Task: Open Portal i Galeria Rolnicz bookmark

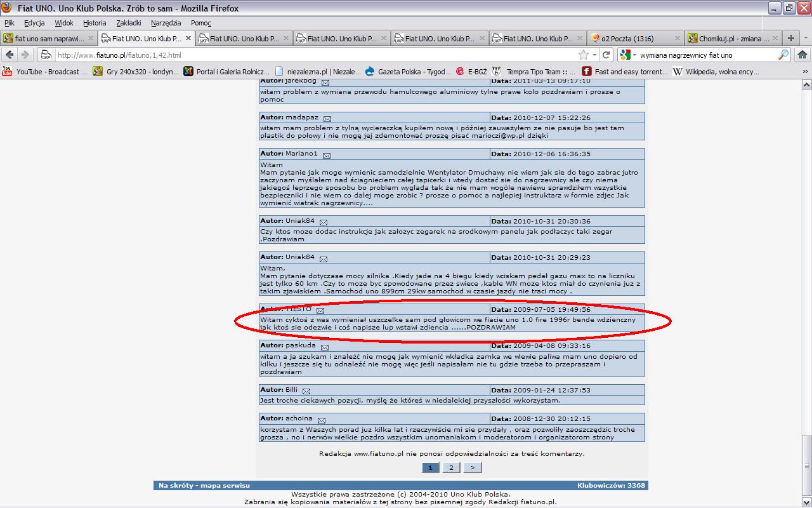Action: (227, 72)
